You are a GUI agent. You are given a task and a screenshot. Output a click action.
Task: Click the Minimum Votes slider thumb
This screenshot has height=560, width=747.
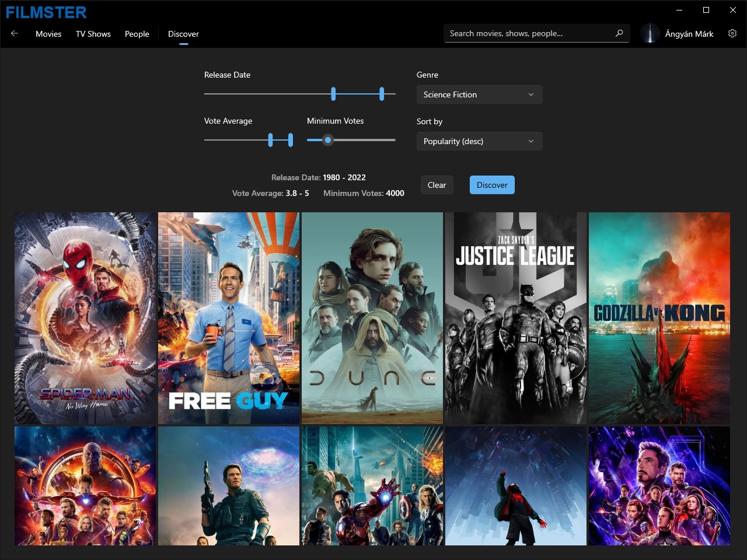(x=328, y=140)
